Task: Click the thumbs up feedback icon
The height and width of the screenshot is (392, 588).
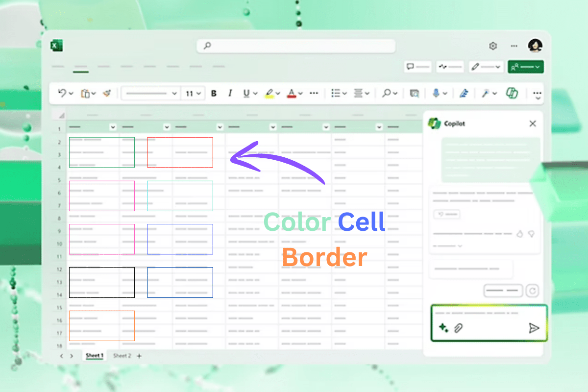Action: tap(520, 234)
